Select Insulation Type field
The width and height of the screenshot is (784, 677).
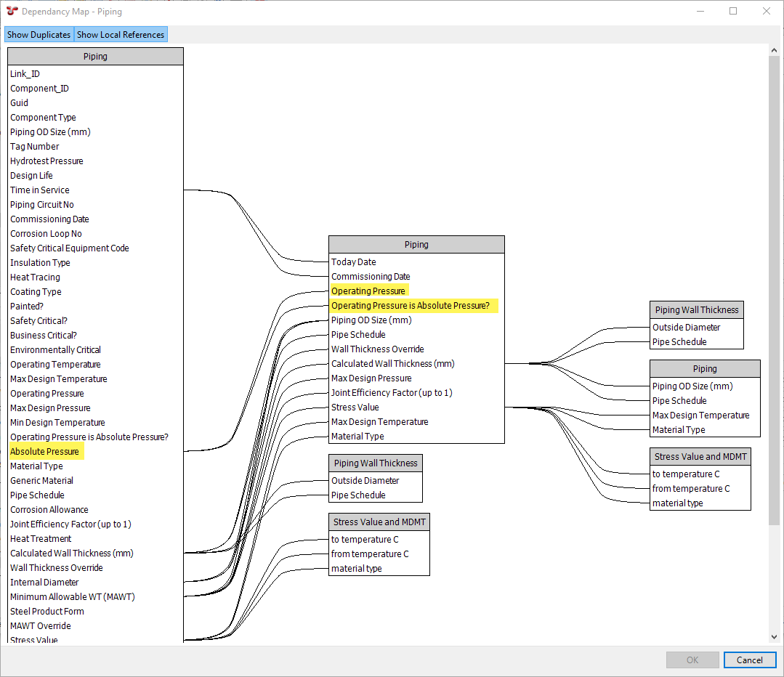click(40, 262)
